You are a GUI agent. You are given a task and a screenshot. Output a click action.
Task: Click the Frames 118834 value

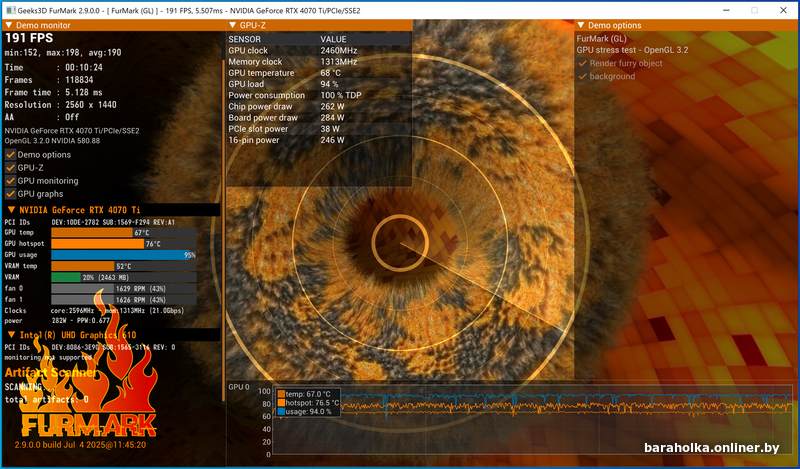click(x=79, y=80)
